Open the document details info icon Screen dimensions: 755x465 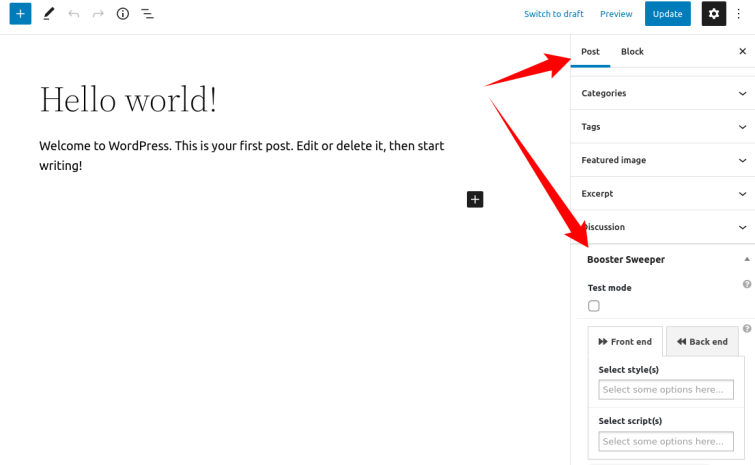123,14
